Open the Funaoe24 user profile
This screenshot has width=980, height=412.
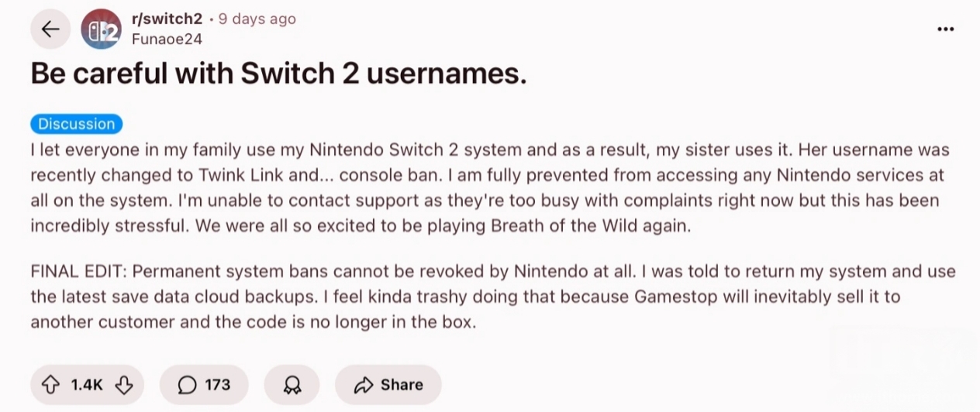click(167, 39)
